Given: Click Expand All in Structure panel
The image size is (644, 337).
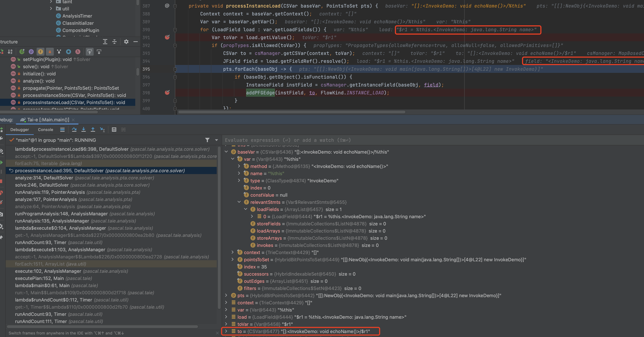Looking at the screenshot, I should coord(105,42).
